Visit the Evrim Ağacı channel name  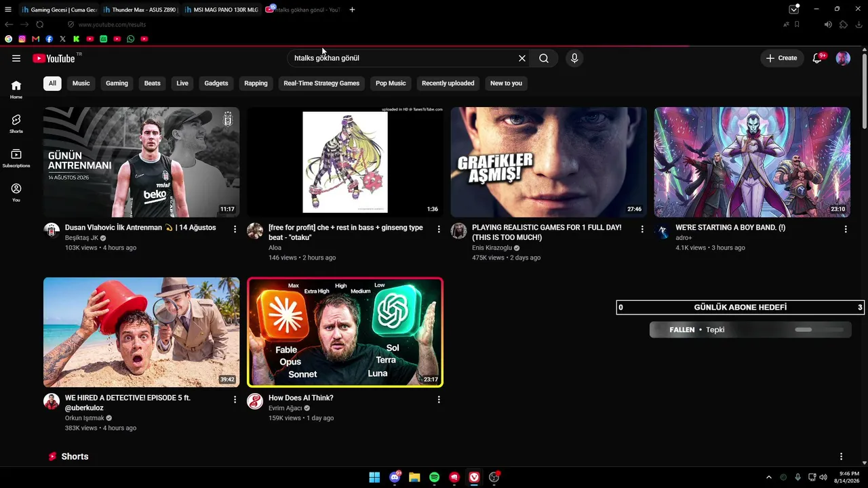(285, 408)
